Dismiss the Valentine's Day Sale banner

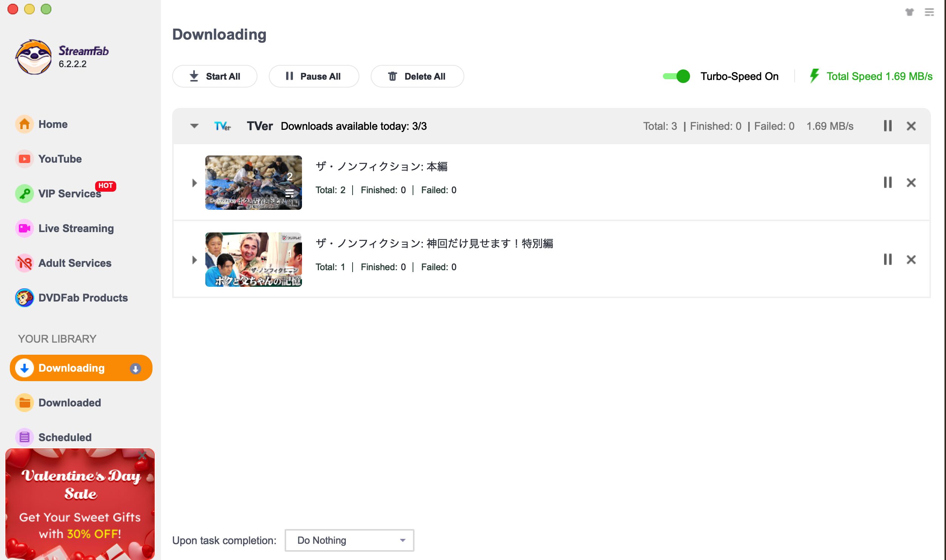(142, 455)
